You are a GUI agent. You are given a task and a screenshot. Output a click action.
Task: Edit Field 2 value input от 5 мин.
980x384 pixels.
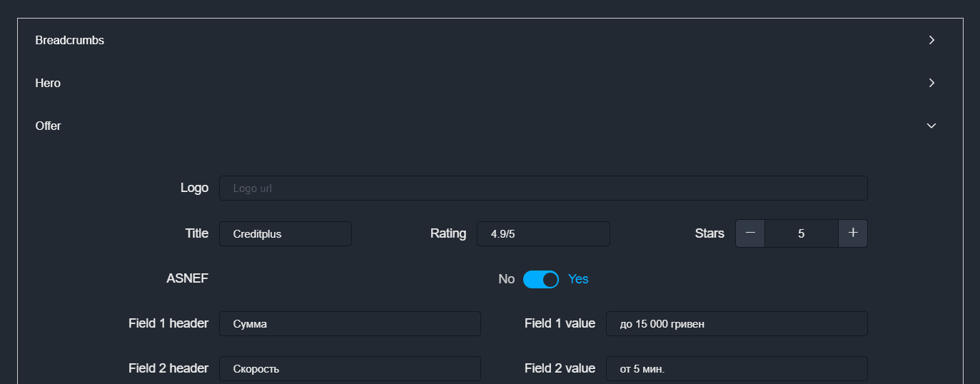point(737,368)
